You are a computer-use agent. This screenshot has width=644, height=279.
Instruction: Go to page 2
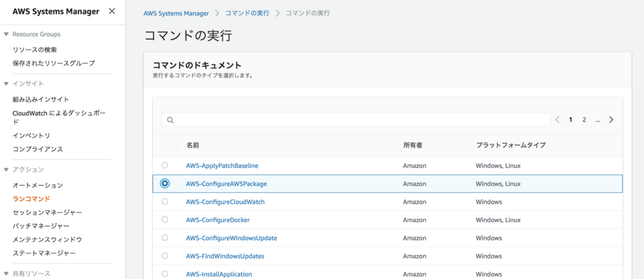584,120
